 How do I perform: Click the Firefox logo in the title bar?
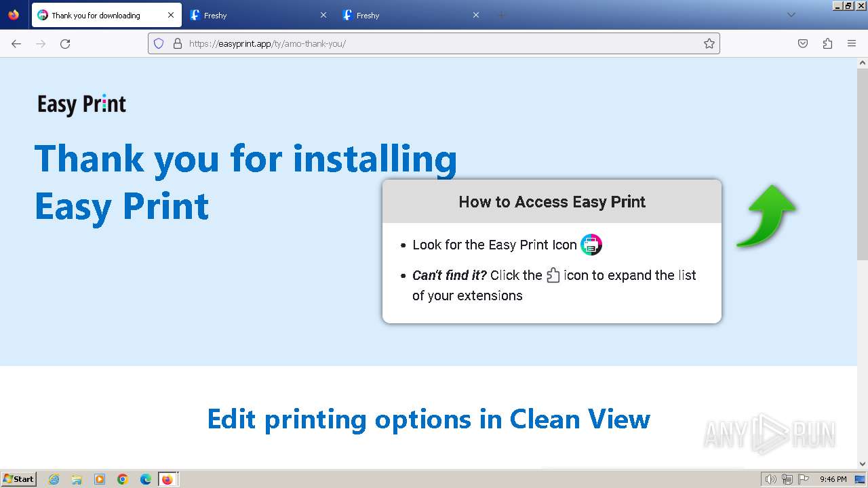pyautogui.click(x=14, y=15)
